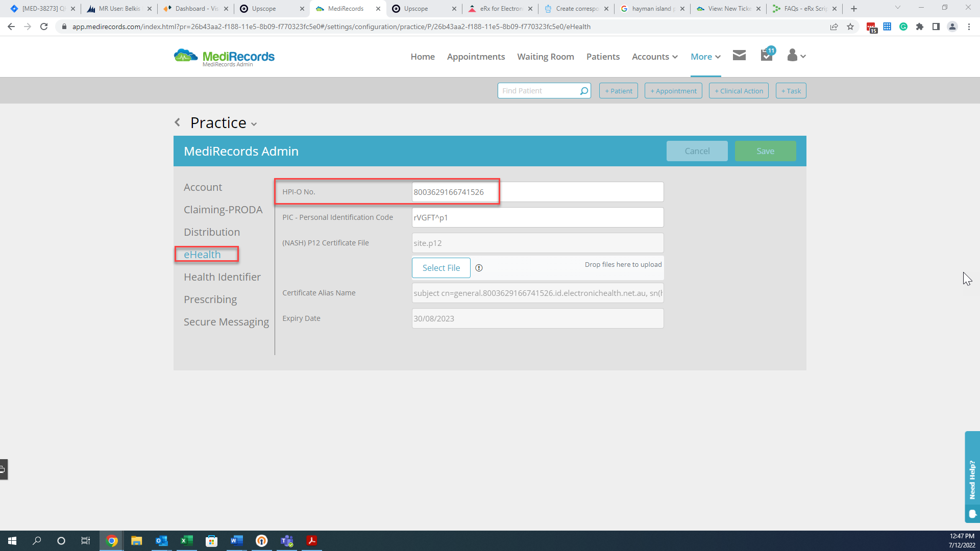Click the Certificate Alias Name field
Viewport: 980px width, 551px height.
pos(537,293)
